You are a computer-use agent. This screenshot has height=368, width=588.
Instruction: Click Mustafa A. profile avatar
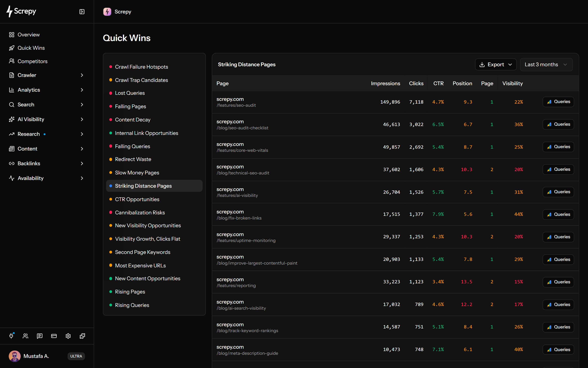(15, 356)
